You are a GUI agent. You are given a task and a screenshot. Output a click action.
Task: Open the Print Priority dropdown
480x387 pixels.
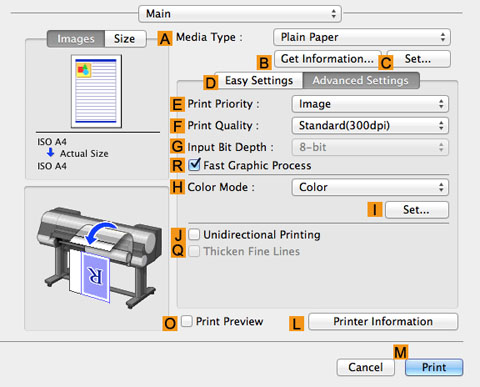tap(370, 104)
